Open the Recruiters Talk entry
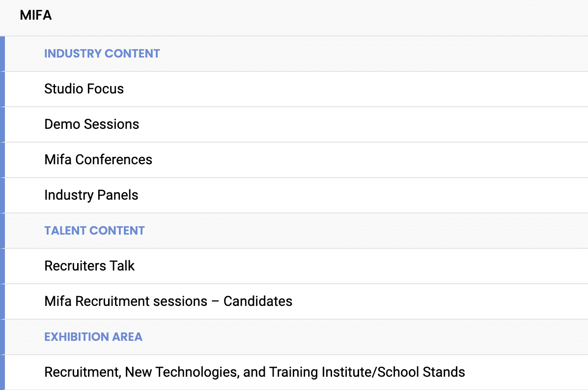 click(89, 266)
